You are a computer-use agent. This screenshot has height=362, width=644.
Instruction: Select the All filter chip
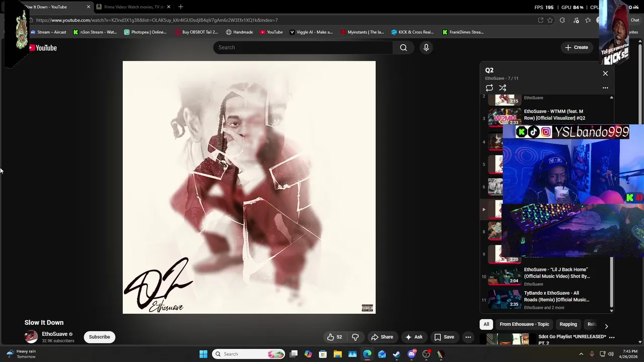coord(486,324)
